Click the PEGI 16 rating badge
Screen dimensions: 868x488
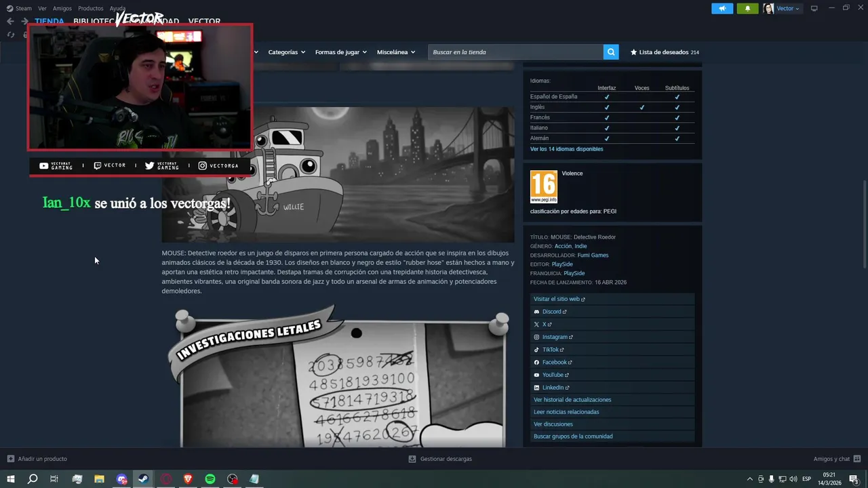(543, 186)
